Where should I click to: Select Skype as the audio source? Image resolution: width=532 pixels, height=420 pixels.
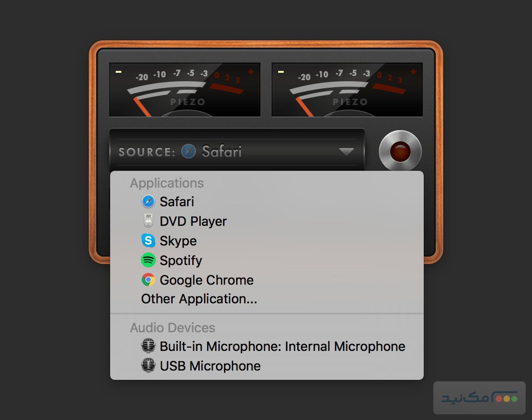178,241
